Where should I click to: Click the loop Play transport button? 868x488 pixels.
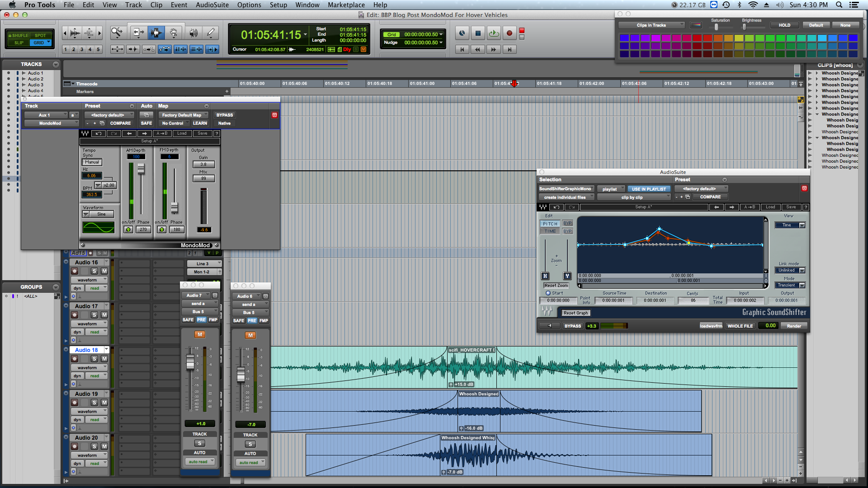click(494, 33)
